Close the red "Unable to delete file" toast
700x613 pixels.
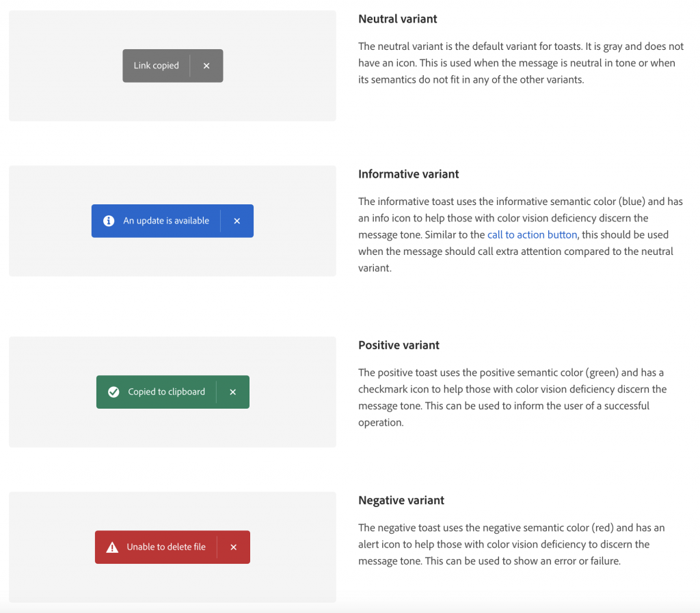[x=234, y=547]
